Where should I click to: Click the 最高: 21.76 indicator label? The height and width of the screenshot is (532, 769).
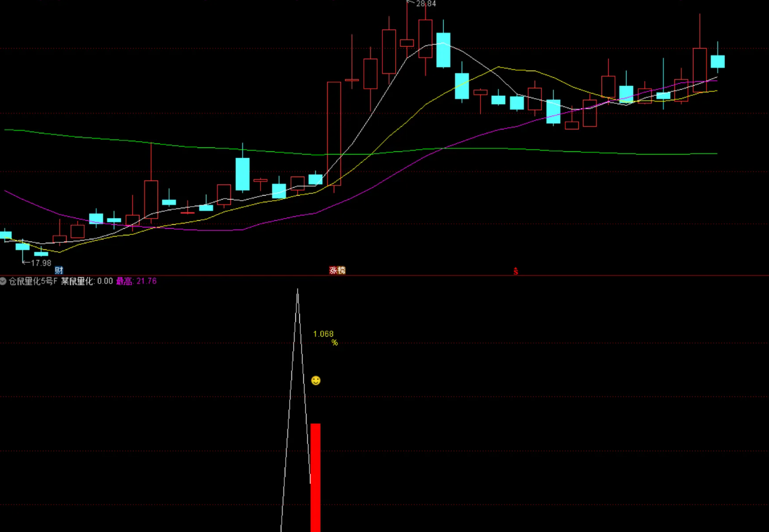[x=136, y=281]
